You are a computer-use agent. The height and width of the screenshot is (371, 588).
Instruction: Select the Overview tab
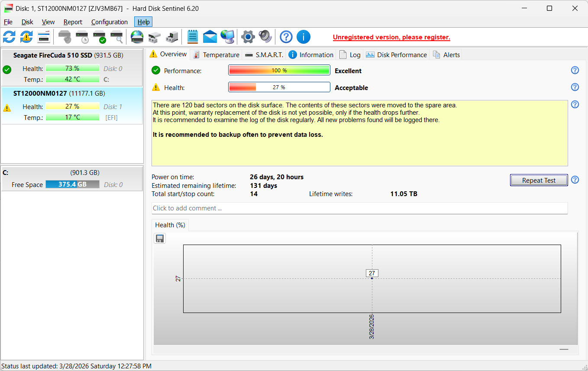[x=168, y=54]
